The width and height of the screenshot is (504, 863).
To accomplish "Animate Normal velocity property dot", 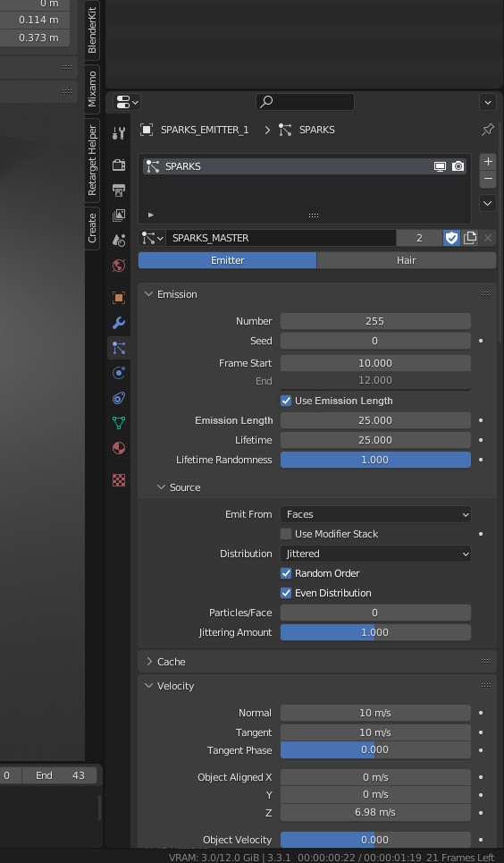I will coord(481,713).
